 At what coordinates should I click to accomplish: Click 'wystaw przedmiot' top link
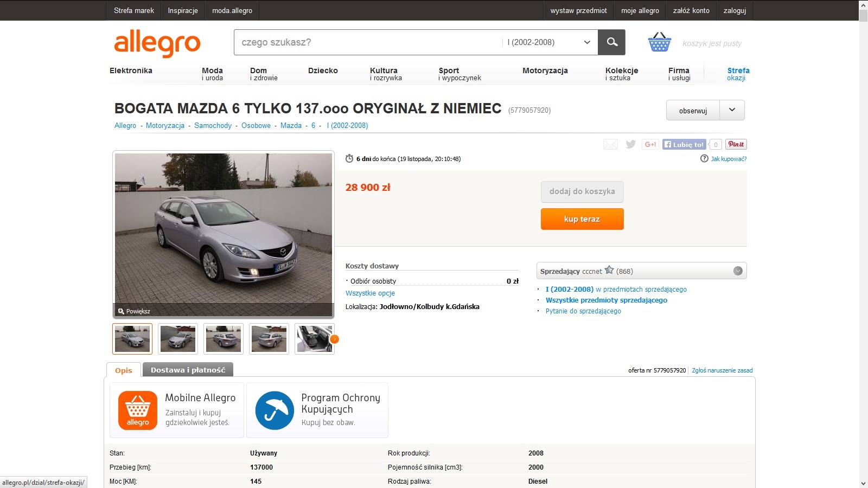tap(579, 10)
